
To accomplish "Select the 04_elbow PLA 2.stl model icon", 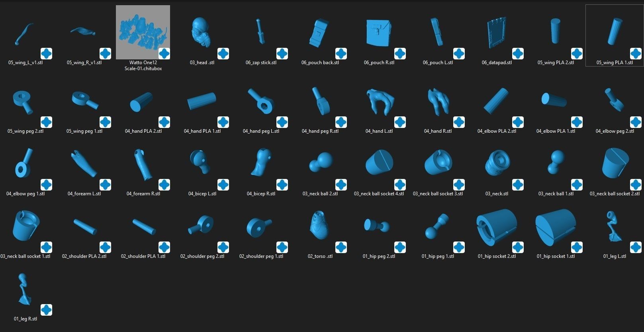I will (497, 101).
